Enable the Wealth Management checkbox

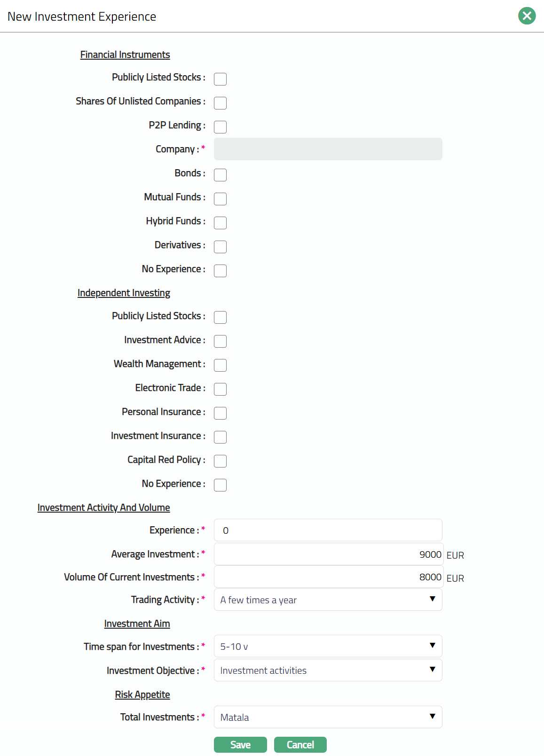pos(220,365)
